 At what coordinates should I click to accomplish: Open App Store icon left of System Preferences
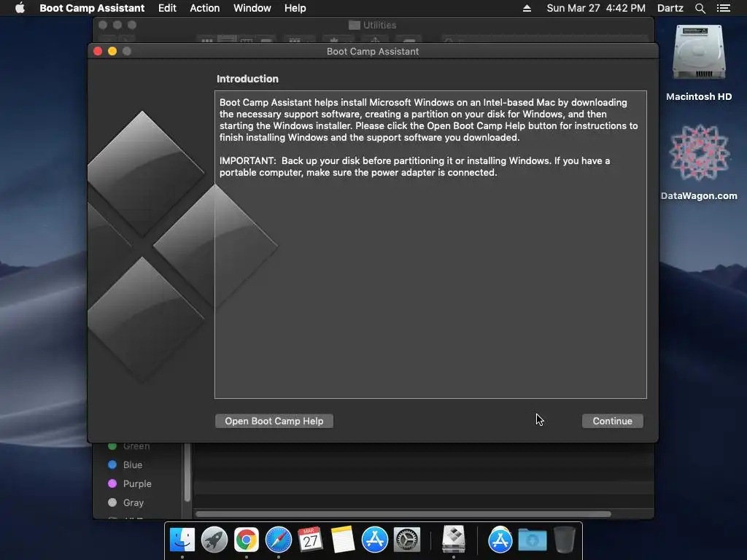(x=374, y=540)
